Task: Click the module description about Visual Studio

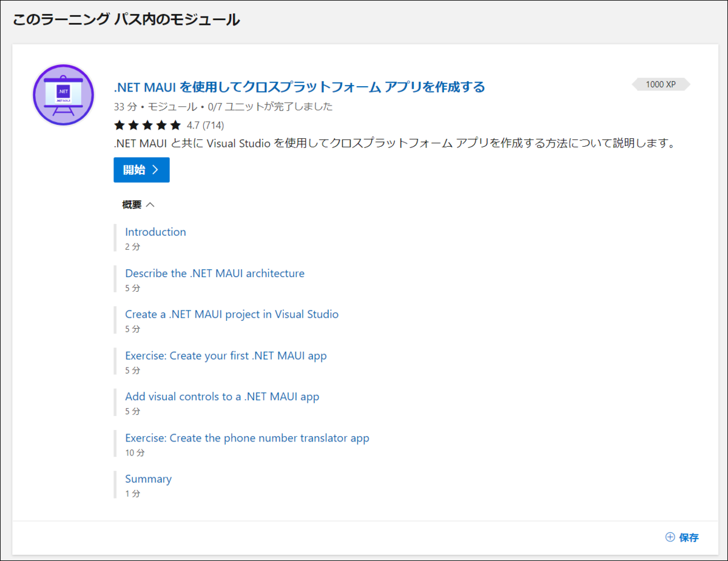Action: pos(394,144)
